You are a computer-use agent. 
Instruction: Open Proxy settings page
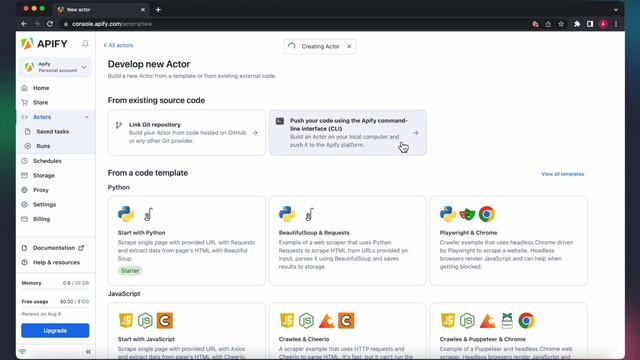click(40, 190)
